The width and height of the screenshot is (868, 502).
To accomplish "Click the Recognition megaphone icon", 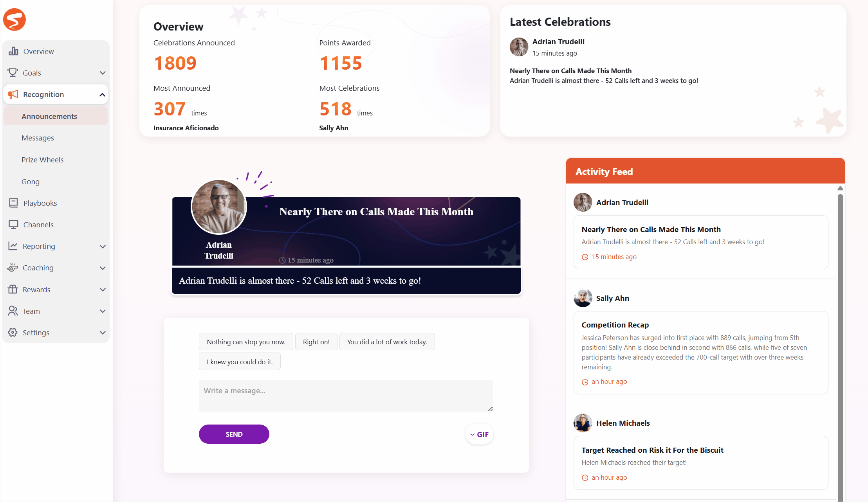I will tap(13, 94).
